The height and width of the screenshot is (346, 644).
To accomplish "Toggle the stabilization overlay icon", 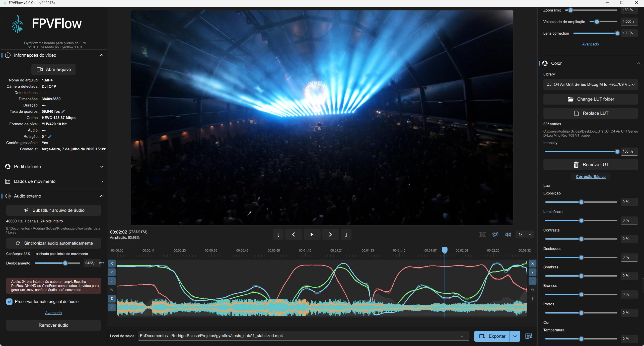I will pos(495,235).
